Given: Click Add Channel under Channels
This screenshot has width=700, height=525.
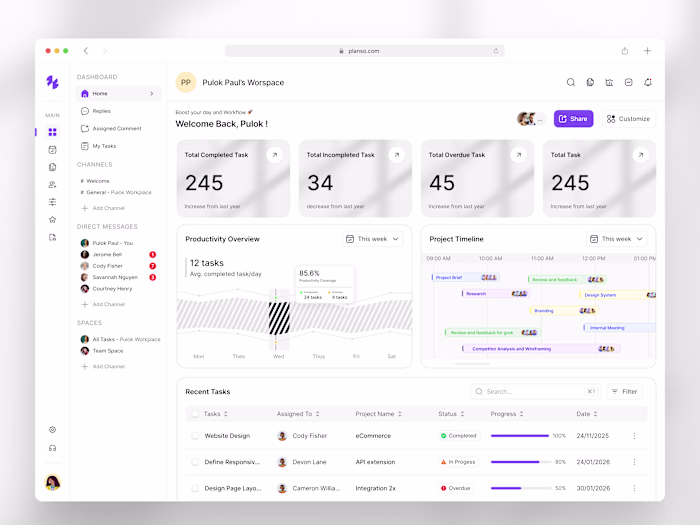Looking at the screenshot, I should click(x=103, y=208).
